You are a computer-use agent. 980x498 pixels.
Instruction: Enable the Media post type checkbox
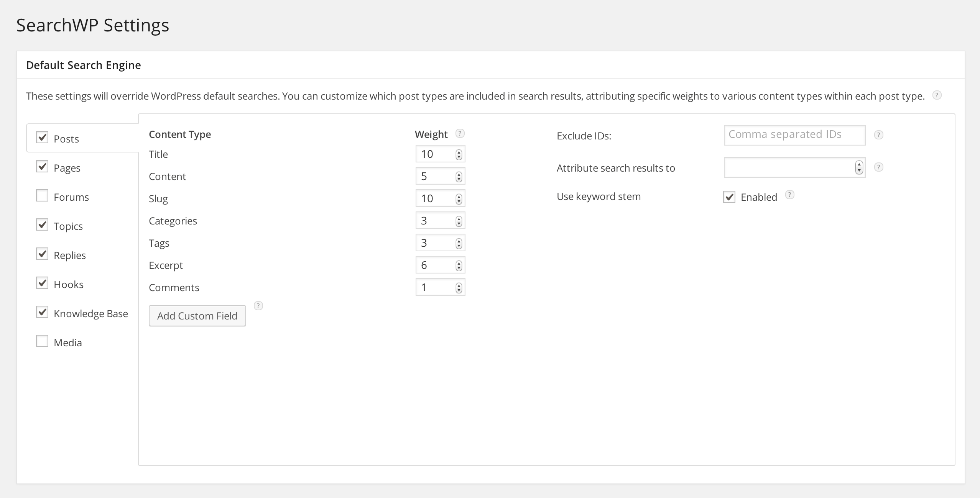[42, 341]
